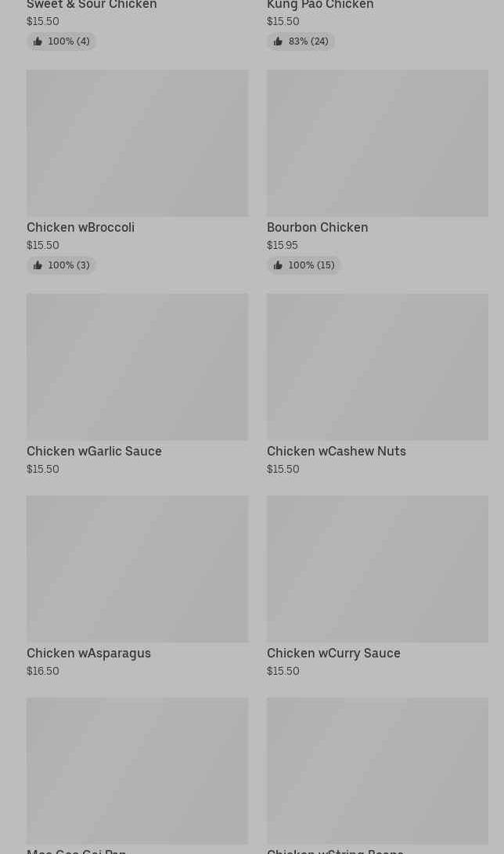Select Chicken wAsparagus menu item name
This screenshot has height=854, width=504.
[88, 654]
